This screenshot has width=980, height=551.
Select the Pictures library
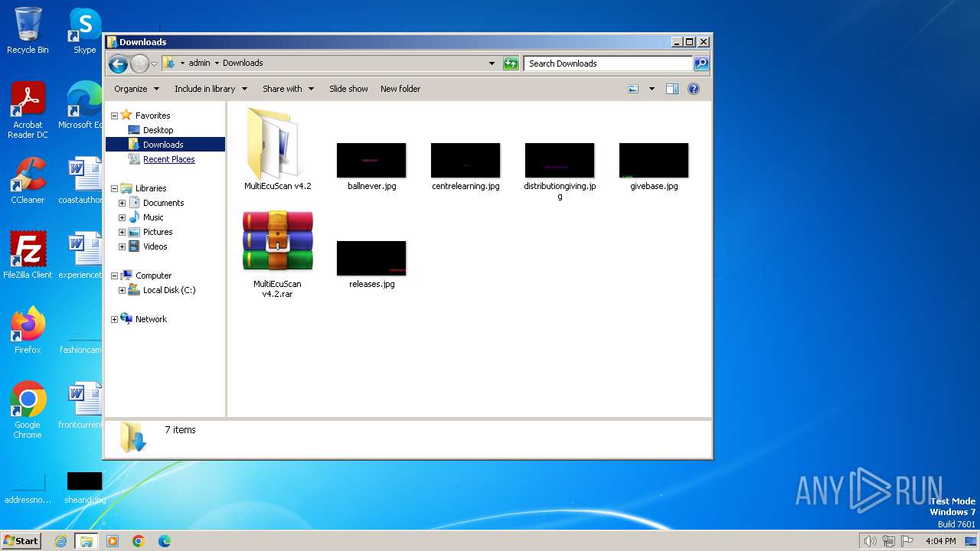(x=158, y=232)
